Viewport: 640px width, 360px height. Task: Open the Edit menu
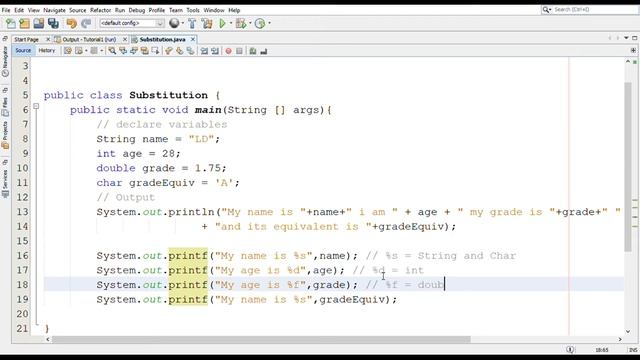[19, 10]
